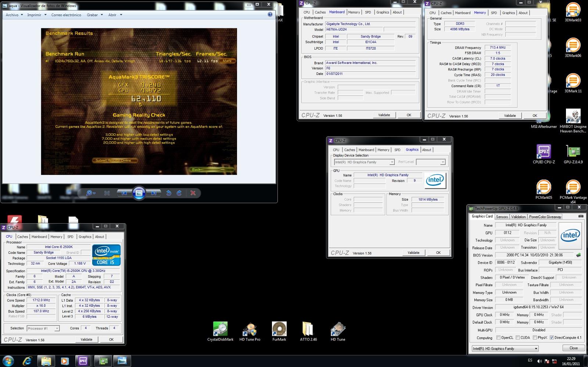Open Grabar dropdown menu
This screenshot has width=588, height=367.
[95, 15]
